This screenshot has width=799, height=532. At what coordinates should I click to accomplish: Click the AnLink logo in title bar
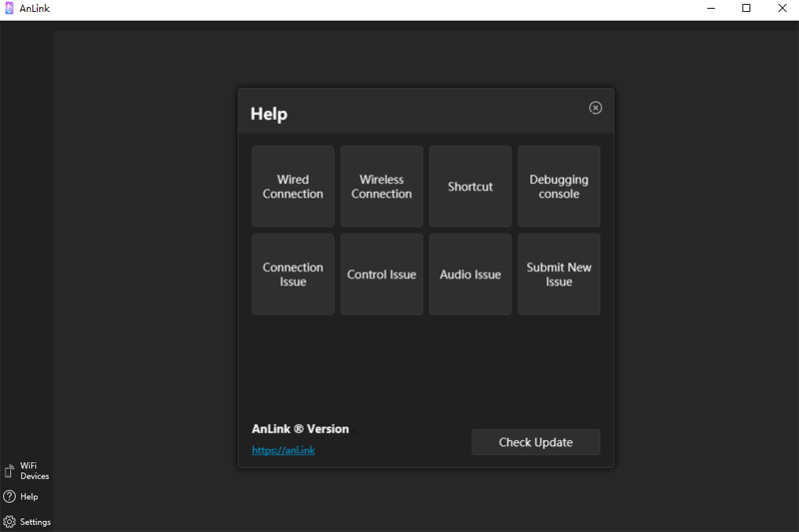[9, 9]
